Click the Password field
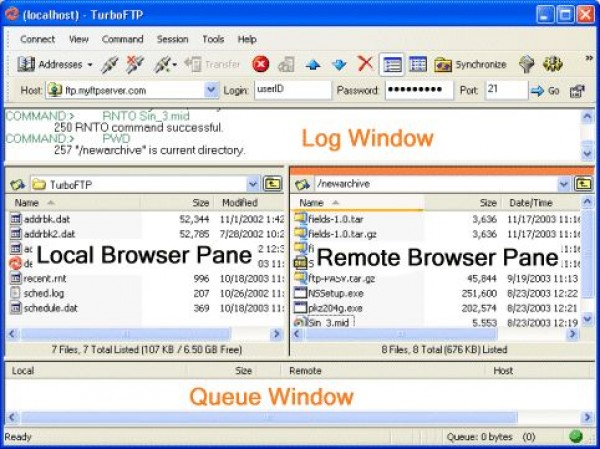 [x=419, y=90]
